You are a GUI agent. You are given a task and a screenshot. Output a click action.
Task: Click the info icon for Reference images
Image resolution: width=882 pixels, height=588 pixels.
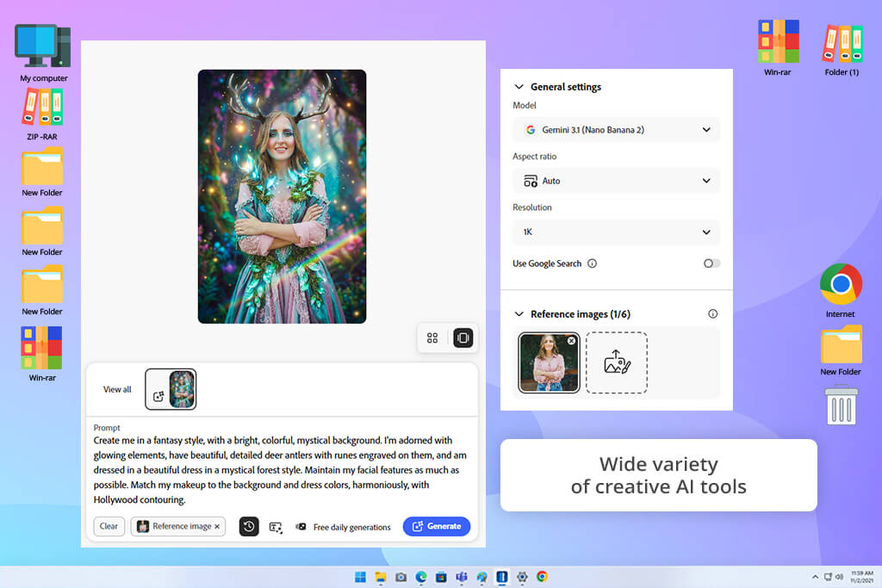712,313
